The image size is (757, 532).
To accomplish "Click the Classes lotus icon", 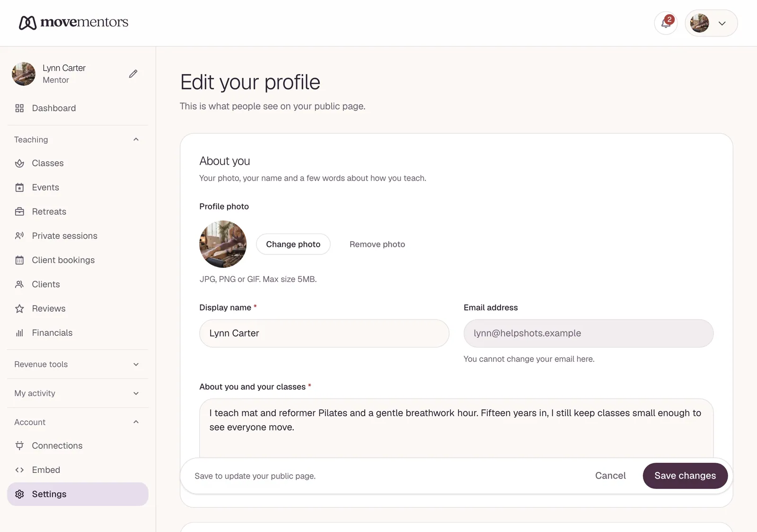I will pyautogui.click(x=19, y=163).
